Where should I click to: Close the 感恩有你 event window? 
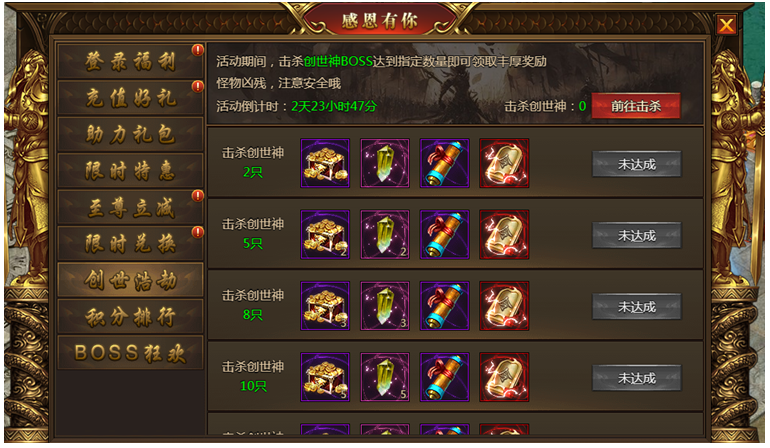[x=726, y=24]
